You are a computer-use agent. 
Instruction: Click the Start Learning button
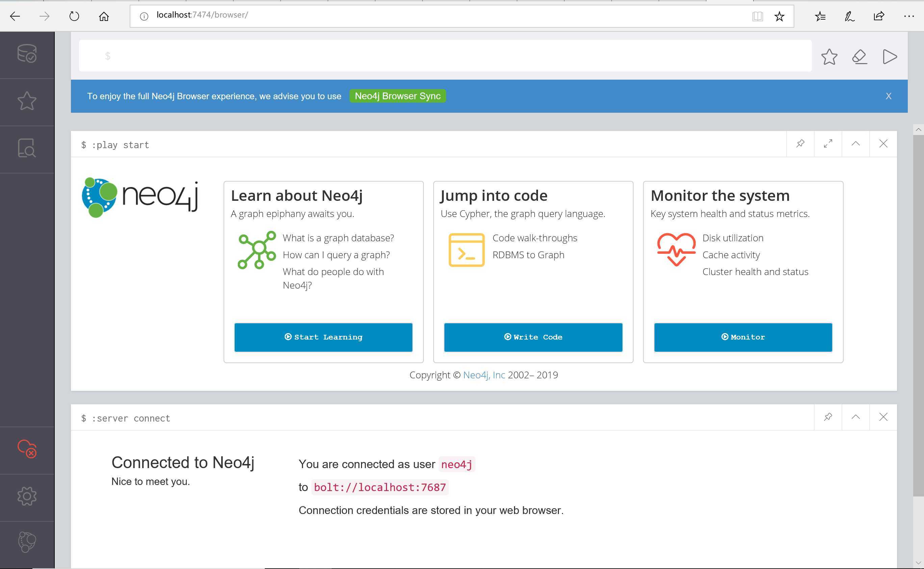coord(324,337)
